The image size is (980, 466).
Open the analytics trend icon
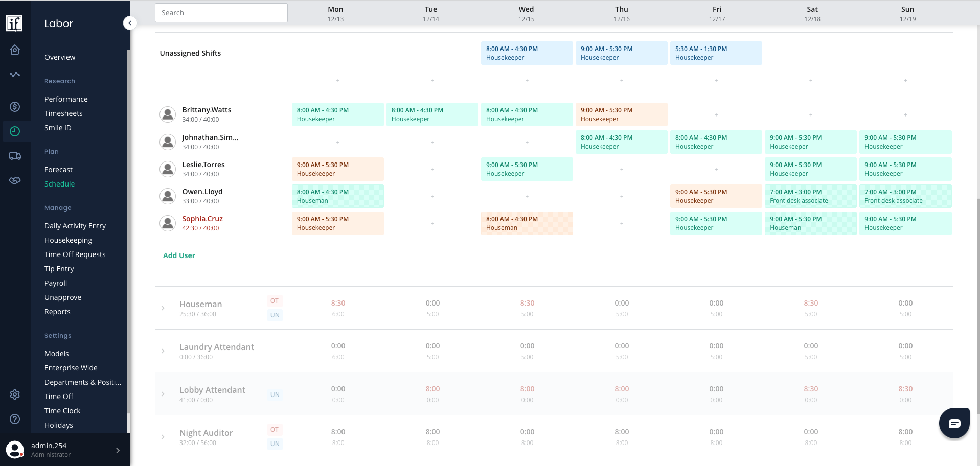(x=15, y=75)
